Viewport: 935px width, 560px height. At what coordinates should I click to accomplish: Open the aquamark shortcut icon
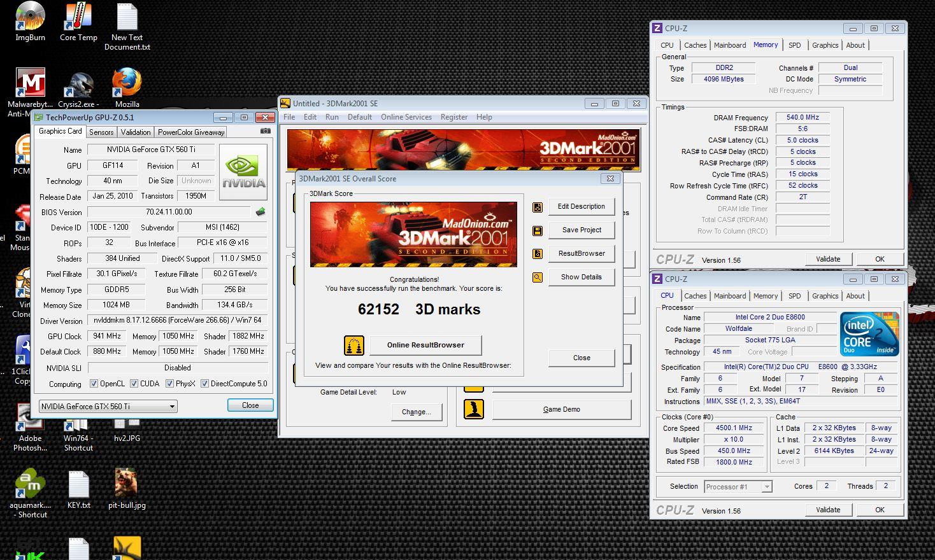(x=30, y=494)
